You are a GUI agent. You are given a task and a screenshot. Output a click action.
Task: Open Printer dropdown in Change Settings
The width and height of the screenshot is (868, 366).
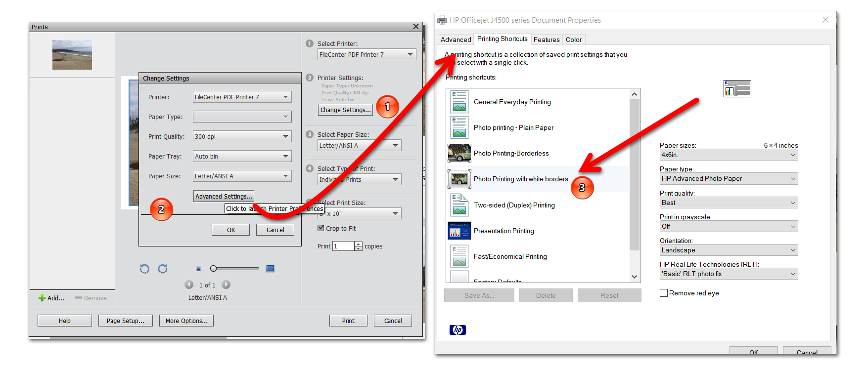click(242, 97)
